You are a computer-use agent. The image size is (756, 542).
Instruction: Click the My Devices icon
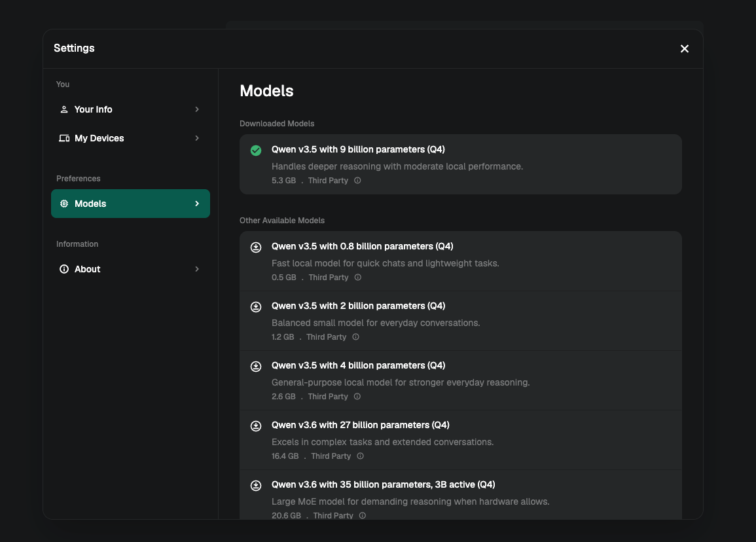(64, 138)
